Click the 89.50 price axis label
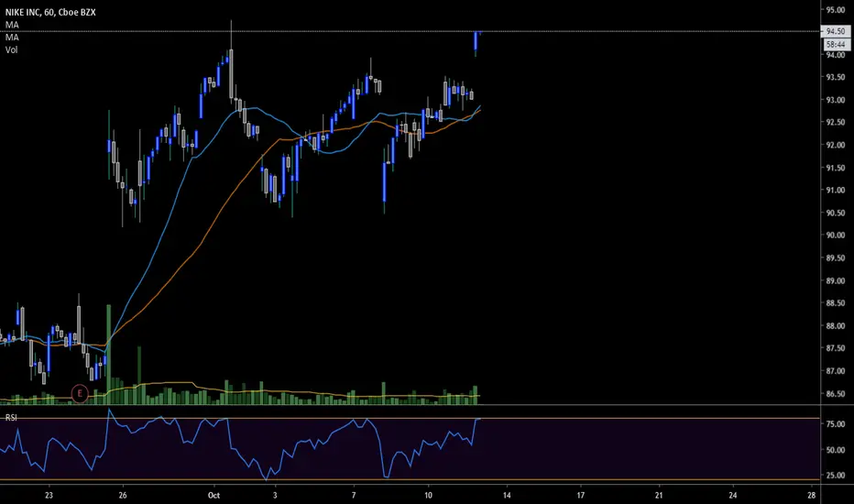 (x=836, y=258)
